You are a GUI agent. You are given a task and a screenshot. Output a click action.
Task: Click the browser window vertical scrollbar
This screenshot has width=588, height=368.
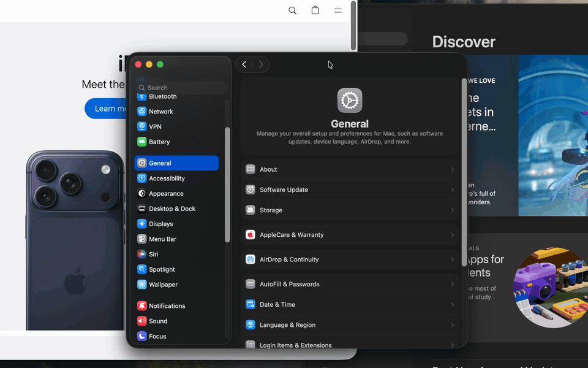tap(353, 26)
